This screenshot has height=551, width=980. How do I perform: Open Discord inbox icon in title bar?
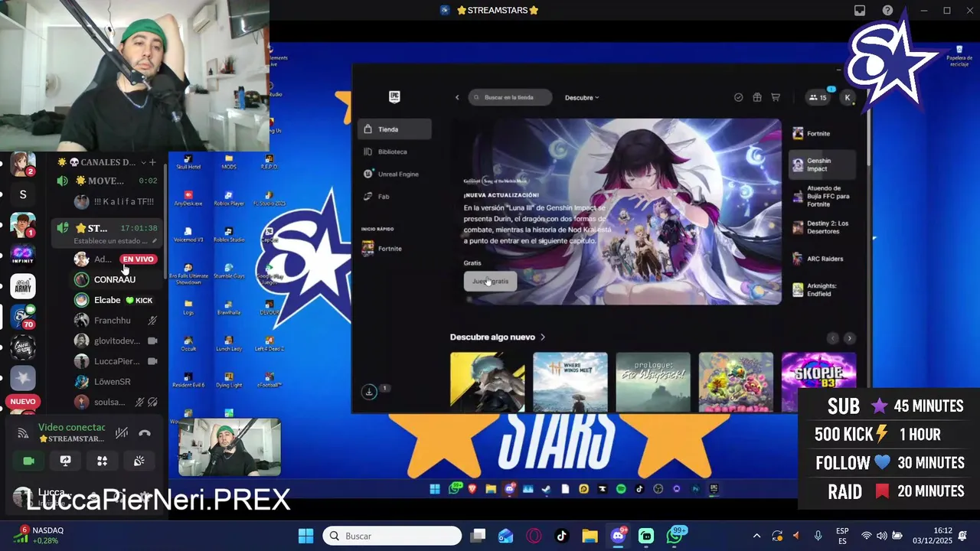pyautogui.click(x=860, y=10)
